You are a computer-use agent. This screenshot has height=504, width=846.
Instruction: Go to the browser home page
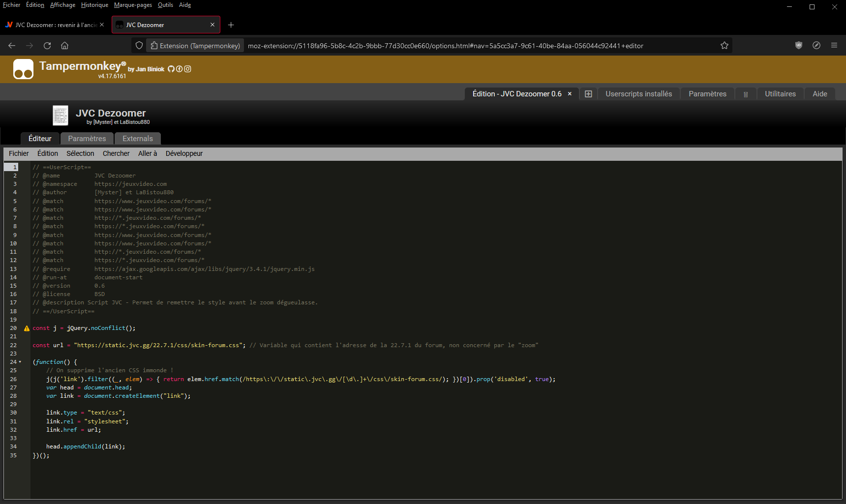click(64, 46)
